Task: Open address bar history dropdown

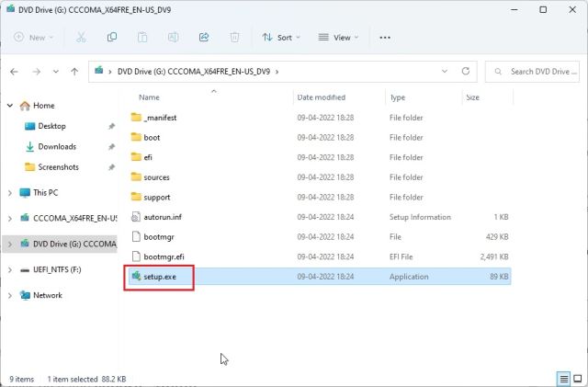Action: pos(445,71)
